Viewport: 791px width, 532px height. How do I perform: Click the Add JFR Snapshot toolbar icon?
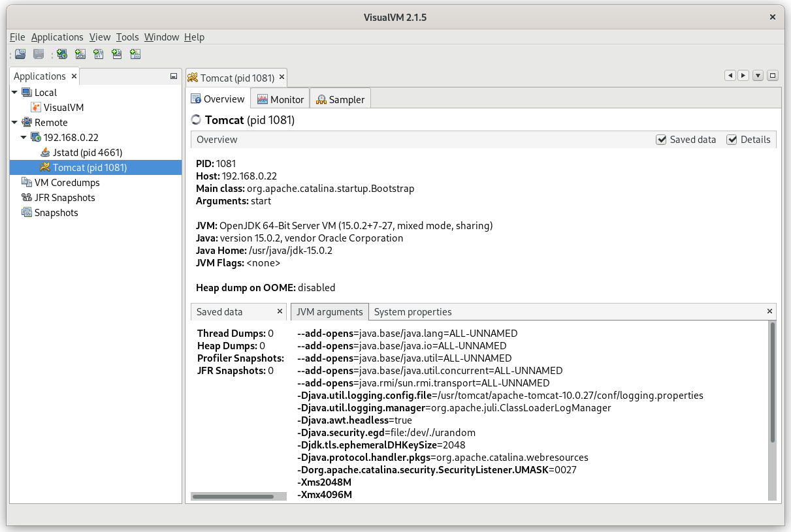pos(116,54)
